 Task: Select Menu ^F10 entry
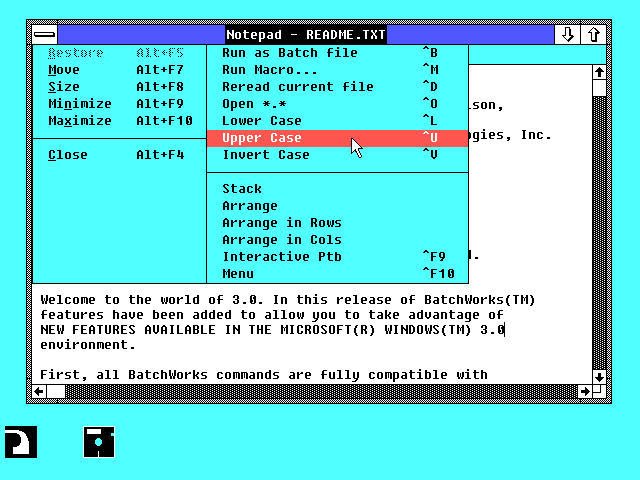338,273
